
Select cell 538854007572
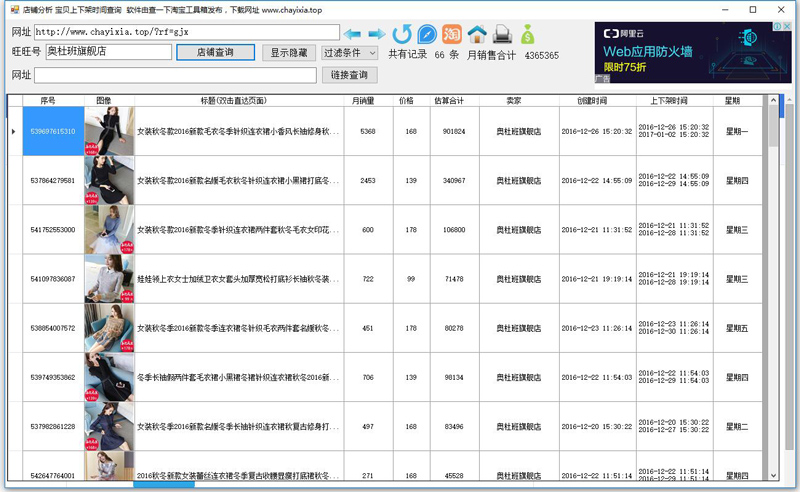(x=53, y=328)
